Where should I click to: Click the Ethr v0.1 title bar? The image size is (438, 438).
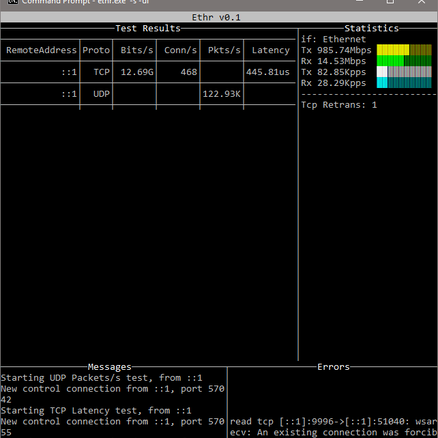coord(219,17)
